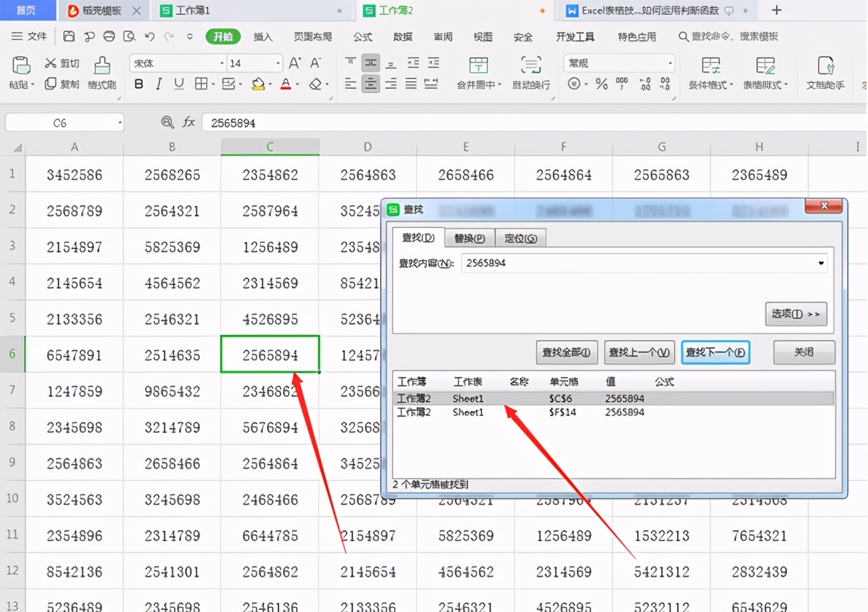Click the fx insert function icon
The width and height of the screenshot is (868, 612).
pos(188,122)
